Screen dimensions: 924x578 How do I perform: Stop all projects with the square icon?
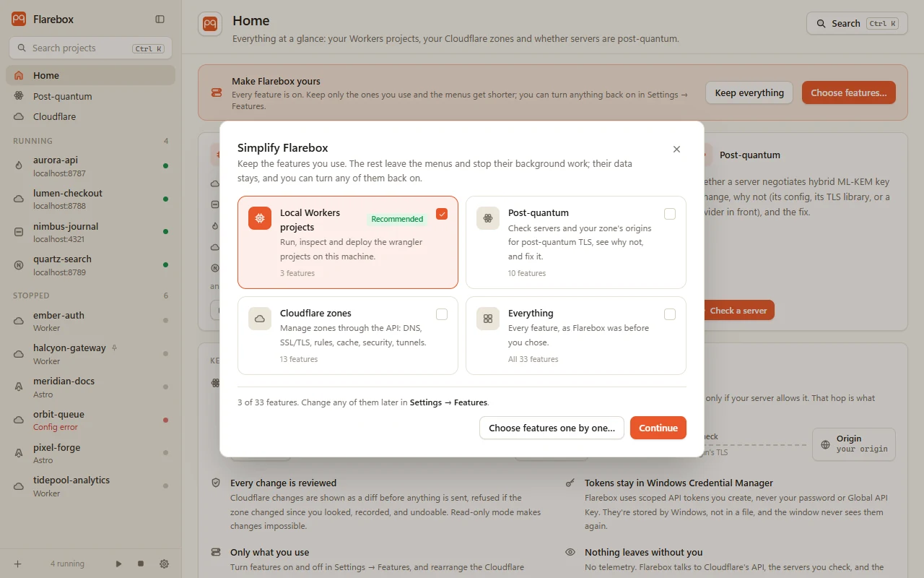[x=141, y=564]
